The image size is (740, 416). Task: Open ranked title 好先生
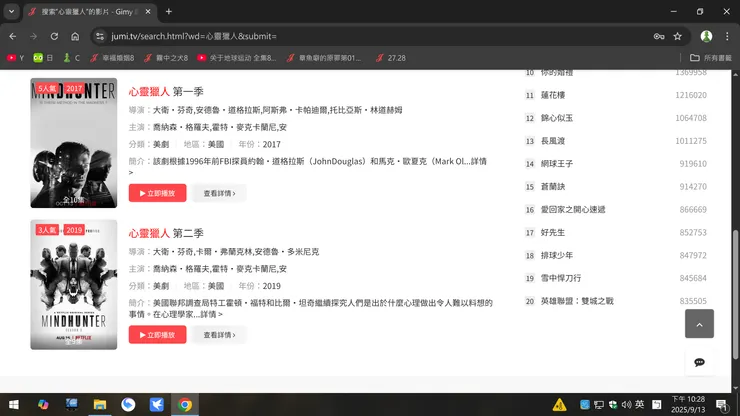coord(553,233)
